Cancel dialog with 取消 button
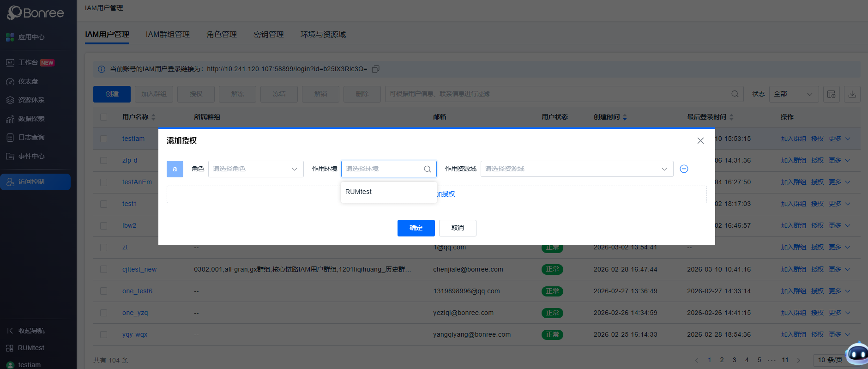 pyautogui.click(x=458, y=228)
